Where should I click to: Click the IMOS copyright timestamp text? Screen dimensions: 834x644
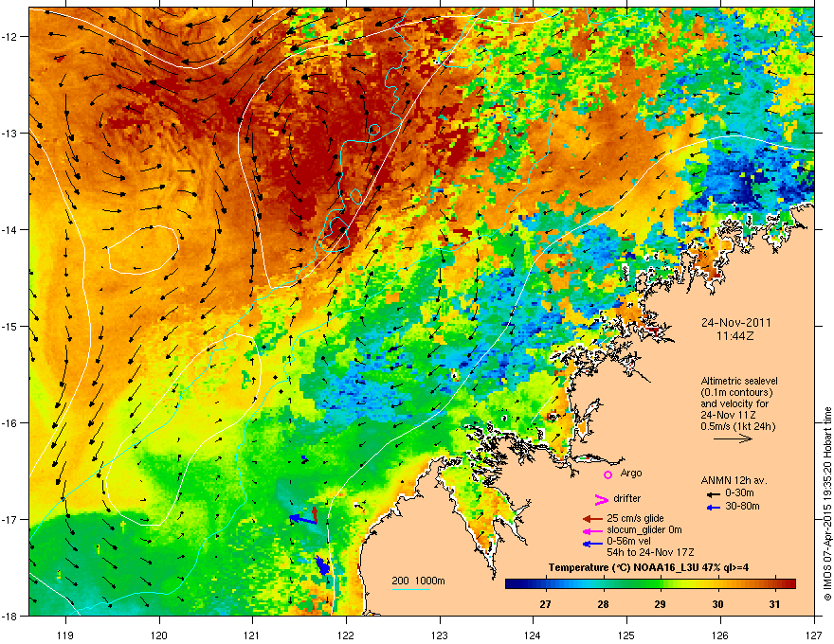827,504
